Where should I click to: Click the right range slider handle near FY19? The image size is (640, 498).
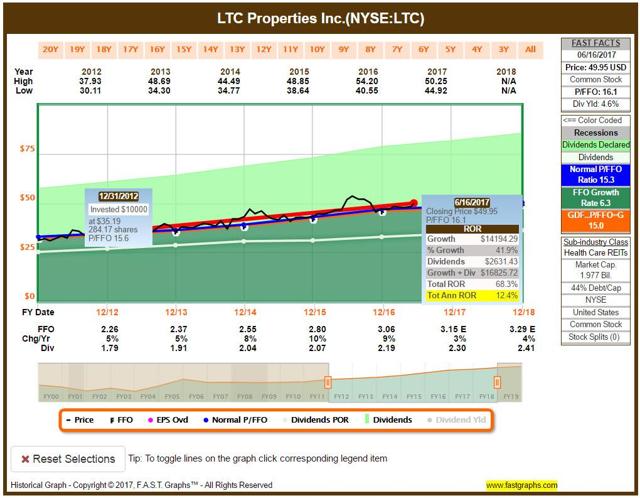(497, 382)
